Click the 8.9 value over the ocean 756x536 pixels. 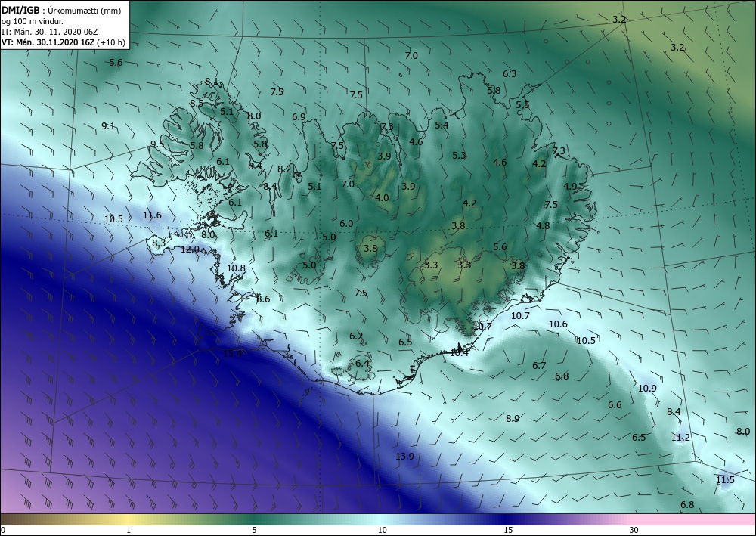tap(513, 418)
